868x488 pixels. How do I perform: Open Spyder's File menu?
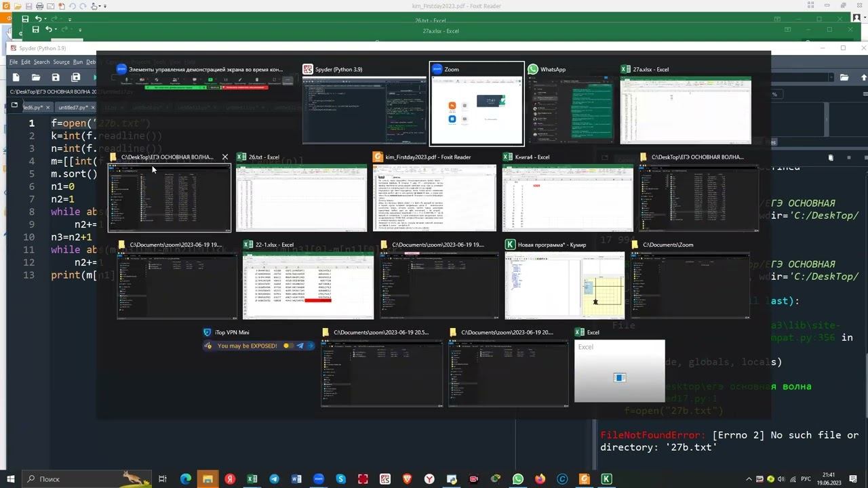(x=14, y=62)
